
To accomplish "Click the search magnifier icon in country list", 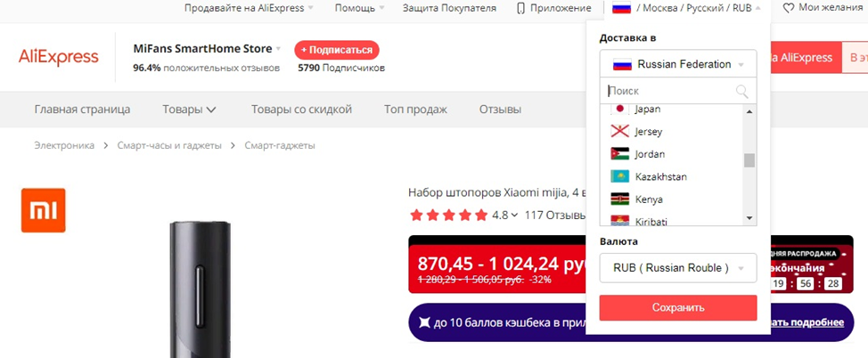I will click(x=741, y=91).
